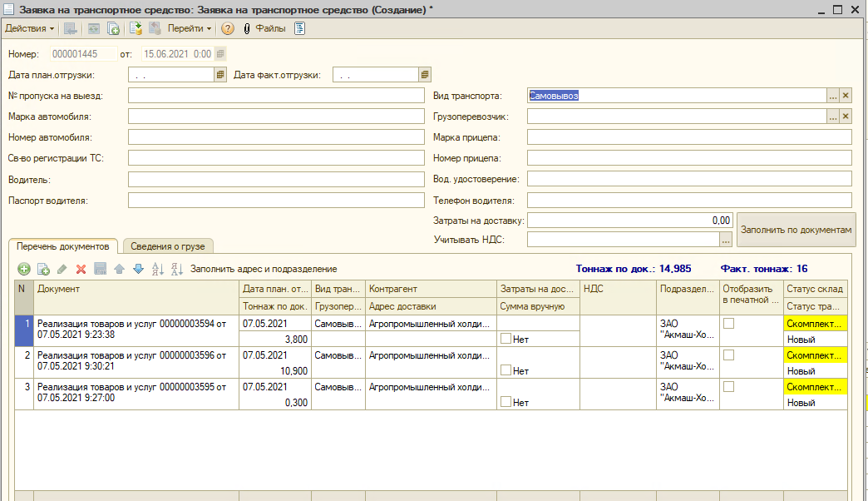
Task: Click the refresh/reread toolbar icon
Action: point(94,29)
